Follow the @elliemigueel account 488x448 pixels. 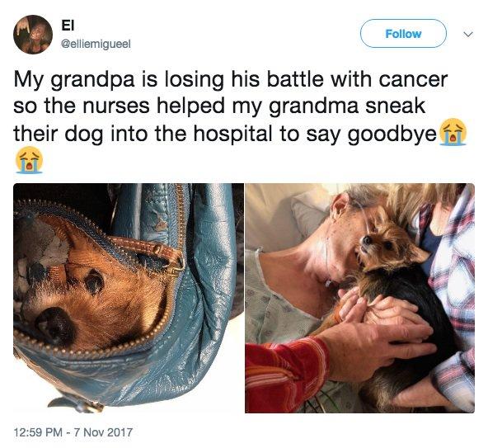pyautogui.click(x=403, y=34)
